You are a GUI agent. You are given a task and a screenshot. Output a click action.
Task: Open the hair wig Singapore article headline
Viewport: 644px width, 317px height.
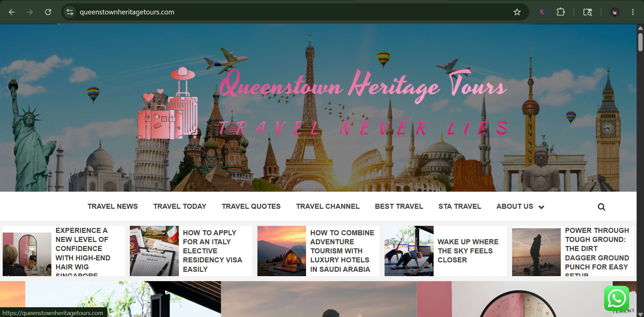pyautogui.click(x=83, y=251)
